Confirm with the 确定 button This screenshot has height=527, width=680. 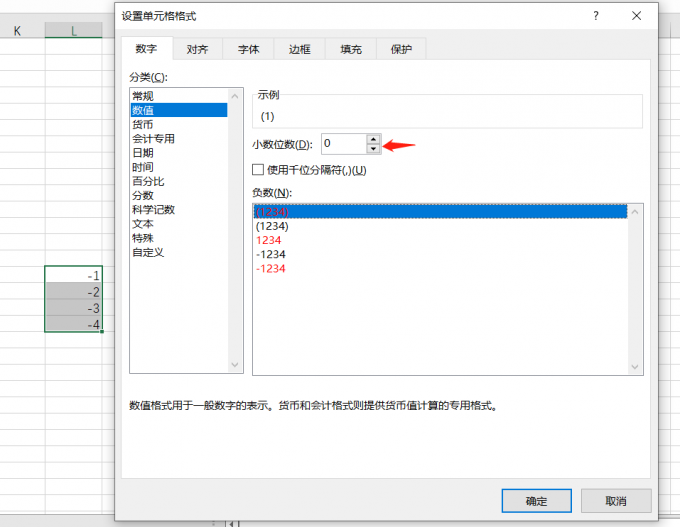536,501
